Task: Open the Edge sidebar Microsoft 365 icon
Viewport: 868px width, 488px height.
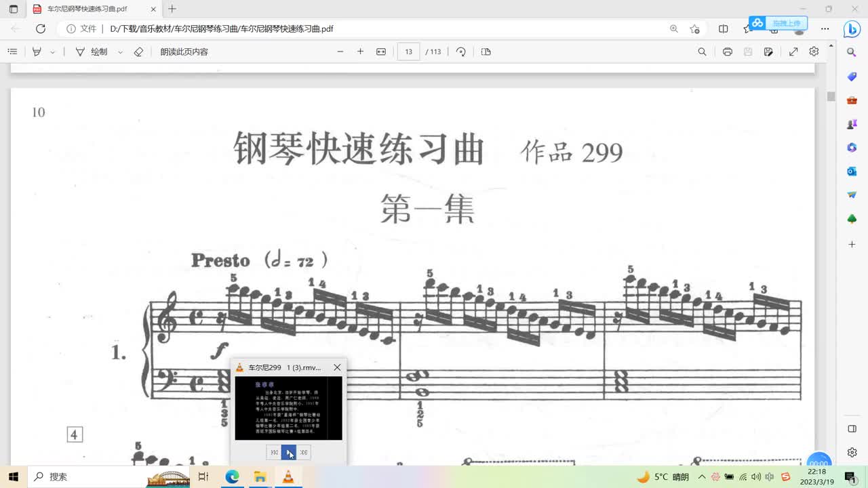Action: [852, 148]
